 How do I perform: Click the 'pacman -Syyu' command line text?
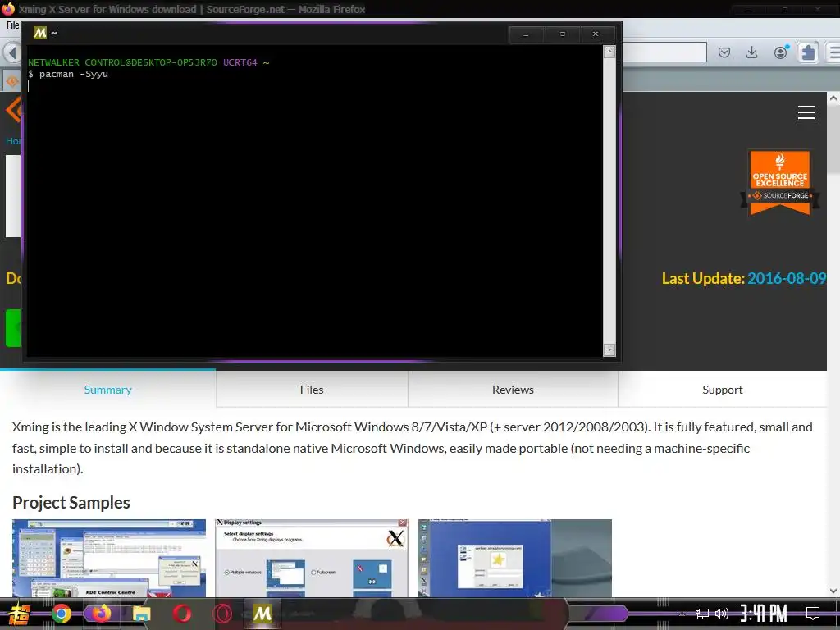pyautogui.click(x=73, y=74)
